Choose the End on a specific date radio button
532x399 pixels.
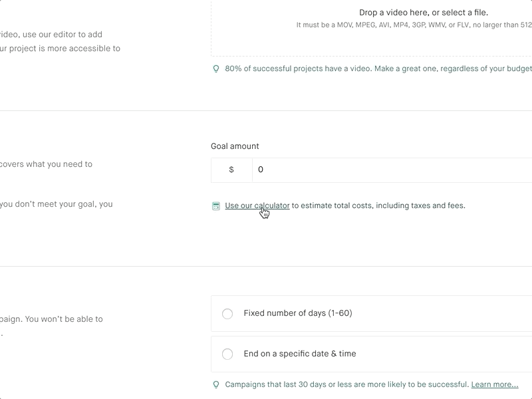pos(227,354)
